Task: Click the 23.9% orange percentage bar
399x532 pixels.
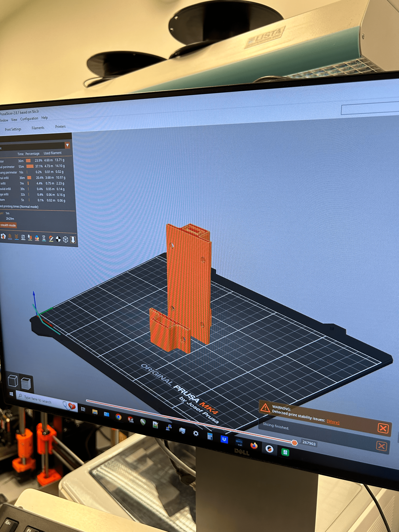Action: 28,160
